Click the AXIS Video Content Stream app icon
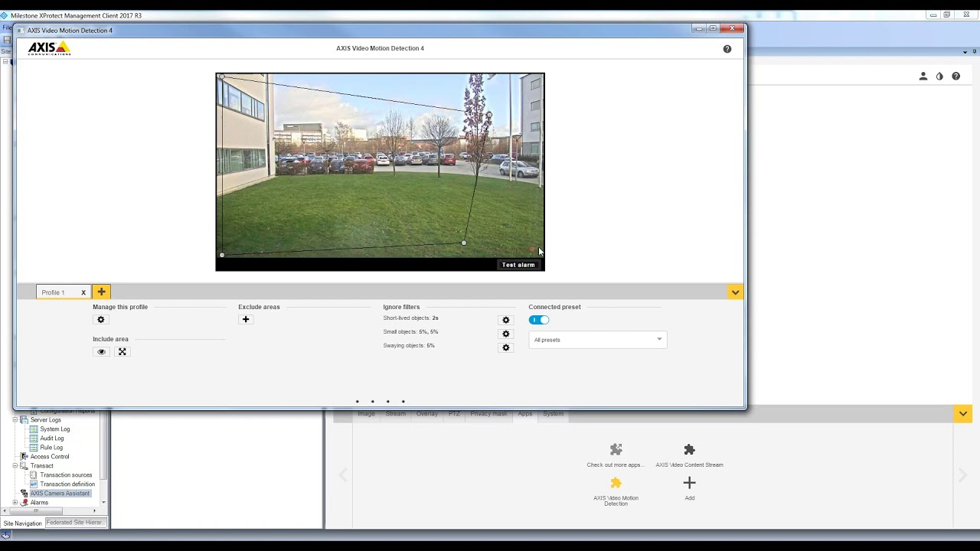980x551 pixels. (689, 450)
